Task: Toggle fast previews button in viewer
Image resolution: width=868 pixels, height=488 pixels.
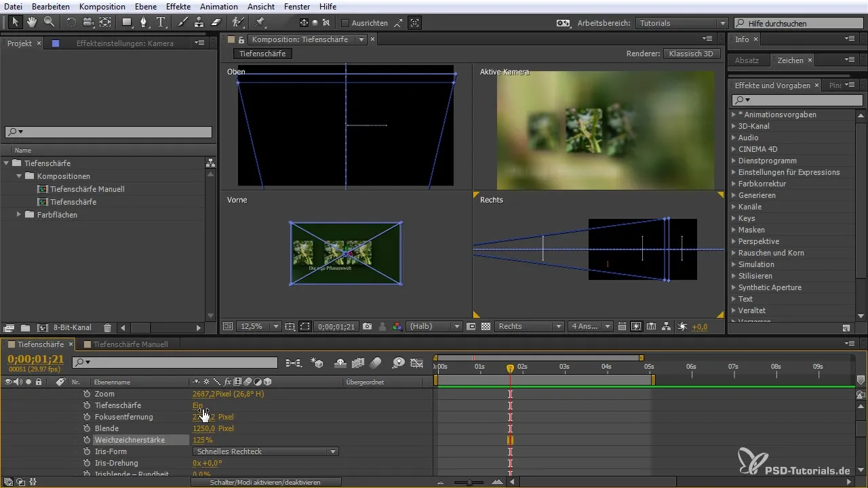Action: coord(636,326)
